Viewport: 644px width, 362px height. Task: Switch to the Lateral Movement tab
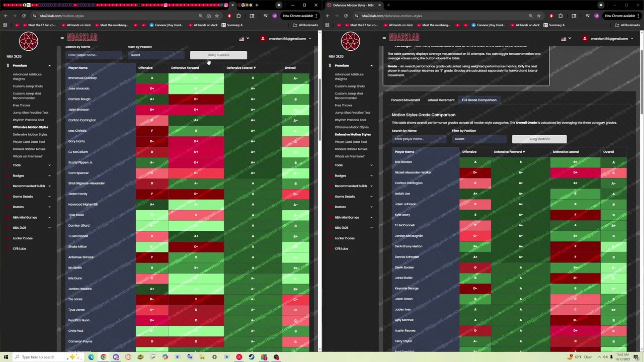[441, 100]
